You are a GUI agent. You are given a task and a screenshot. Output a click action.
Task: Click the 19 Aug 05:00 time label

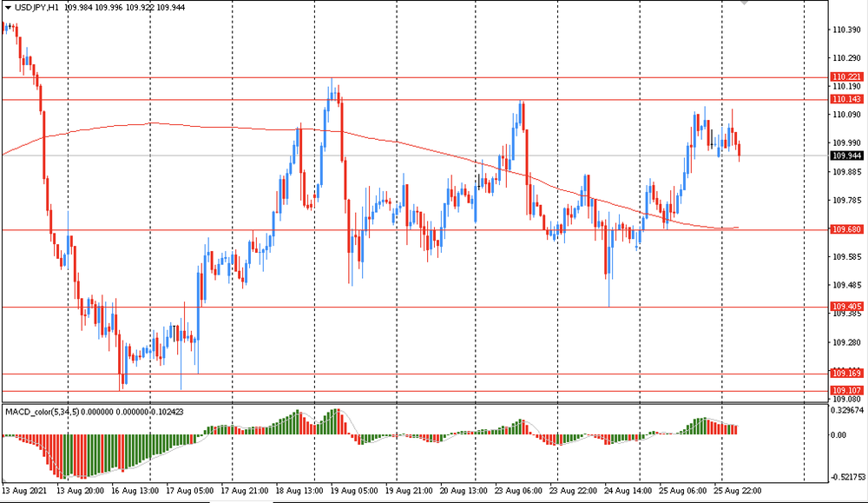354,491
